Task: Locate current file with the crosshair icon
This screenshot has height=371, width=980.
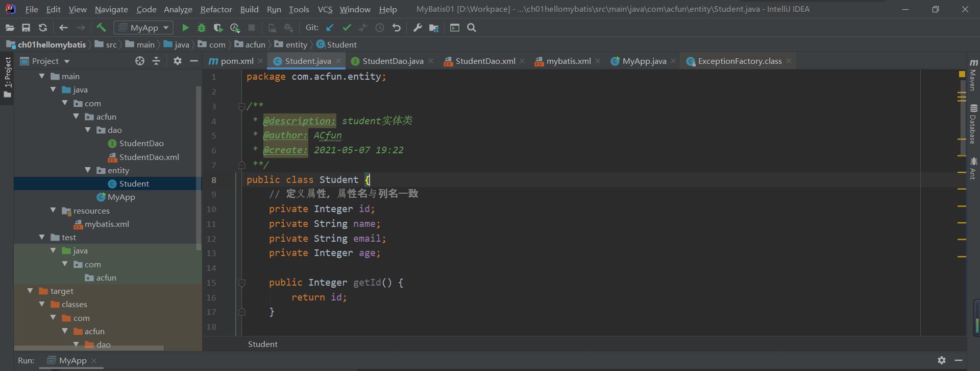Action: (x=140, y=61)
